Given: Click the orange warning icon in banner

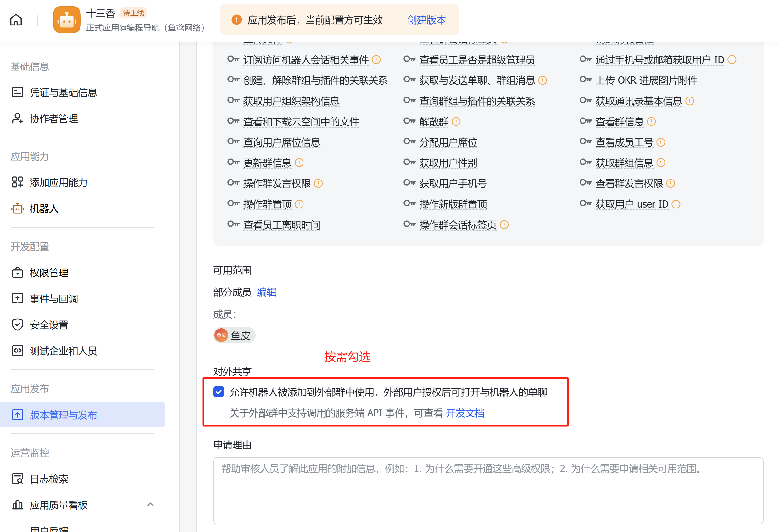Looking at the screenshot, I should click(236, 20).
